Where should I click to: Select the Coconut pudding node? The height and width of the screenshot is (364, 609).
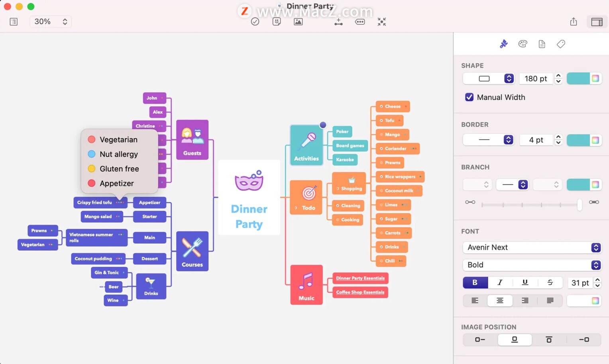(98, 258)
